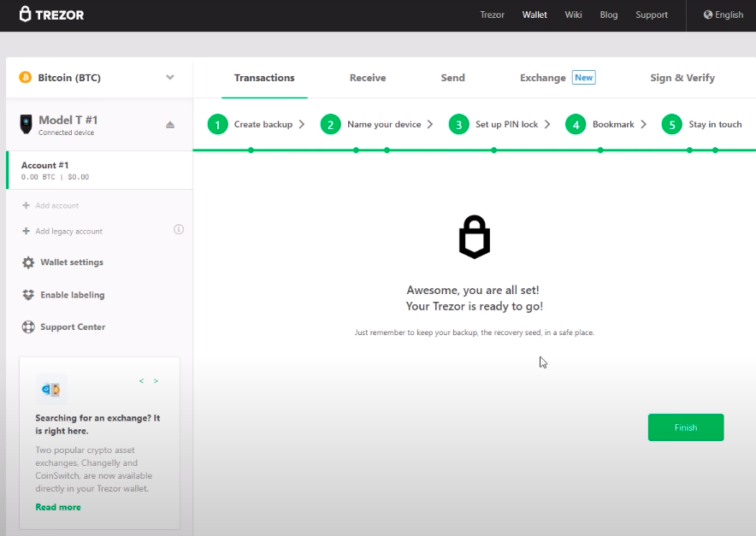
Task: Open the Exchange tab
Action: (x=542, y=78)
